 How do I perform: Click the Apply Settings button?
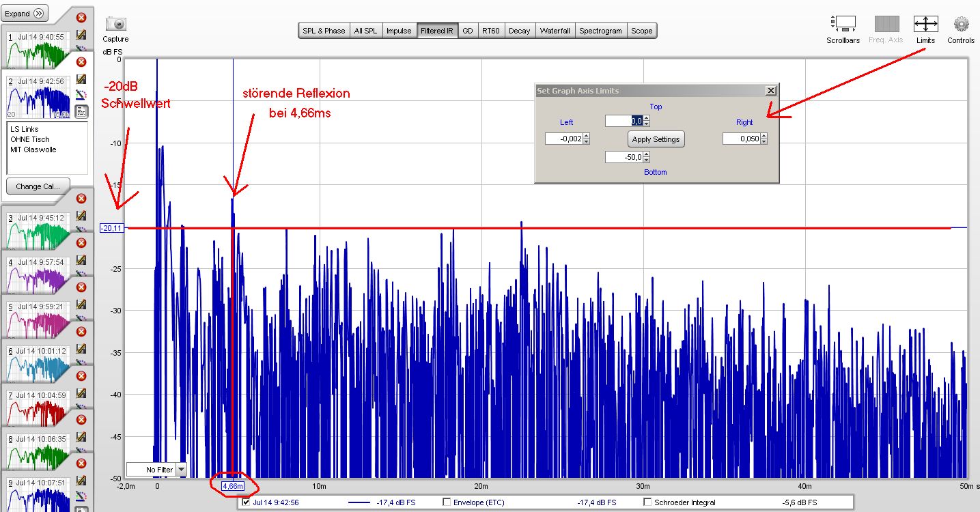click(x=656, y=139)
